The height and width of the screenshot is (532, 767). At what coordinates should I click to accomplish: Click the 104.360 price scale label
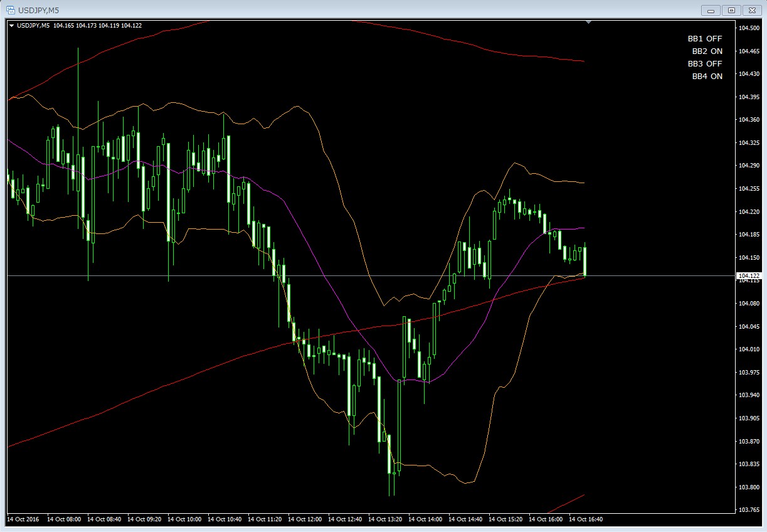[749, 120]
